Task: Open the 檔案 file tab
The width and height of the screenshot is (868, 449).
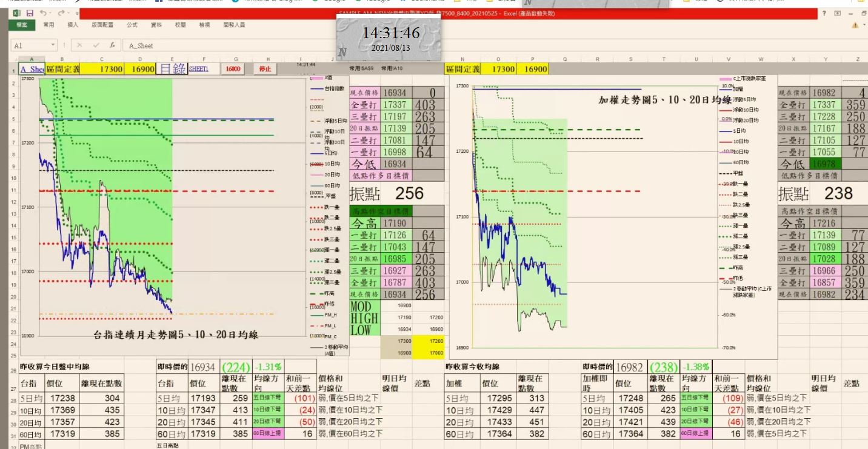Action: (22, 25)
